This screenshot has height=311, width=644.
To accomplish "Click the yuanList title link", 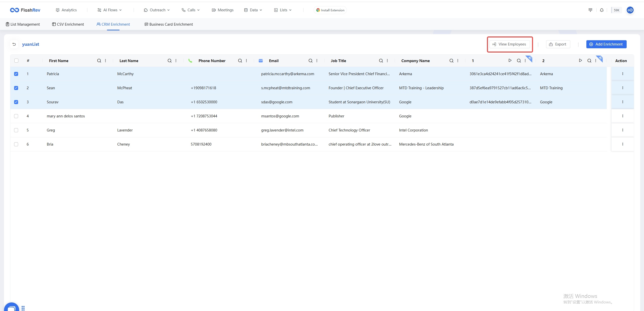I will click(x=30, y=44).
